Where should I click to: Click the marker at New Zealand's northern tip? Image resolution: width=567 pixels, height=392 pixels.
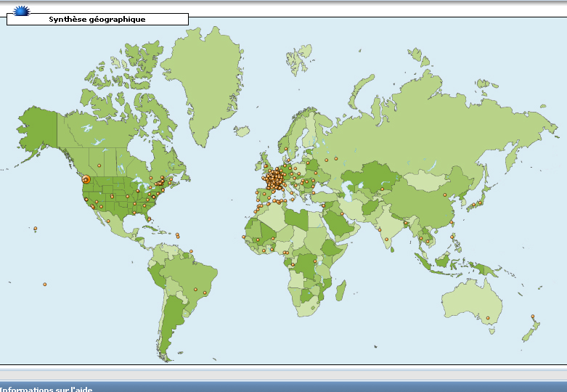tap(533, 317)
